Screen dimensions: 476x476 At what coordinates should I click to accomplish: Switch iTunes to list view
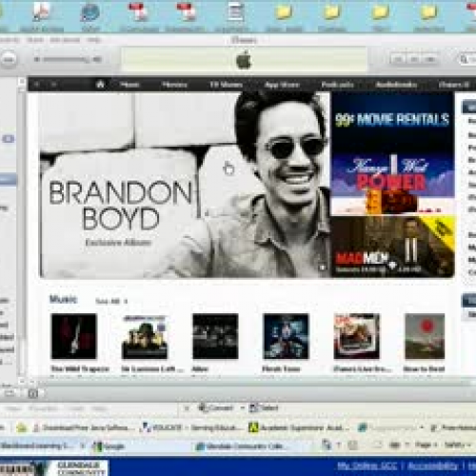point(398,59)
